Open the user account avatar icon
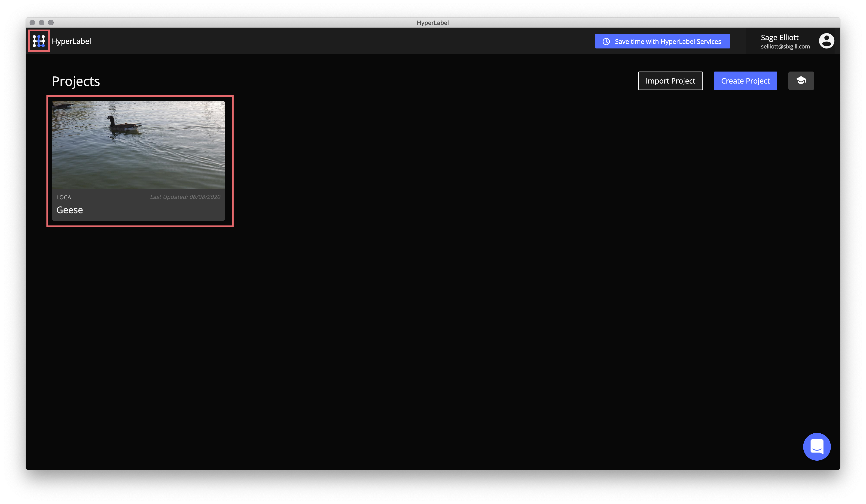 pos(826,41)
